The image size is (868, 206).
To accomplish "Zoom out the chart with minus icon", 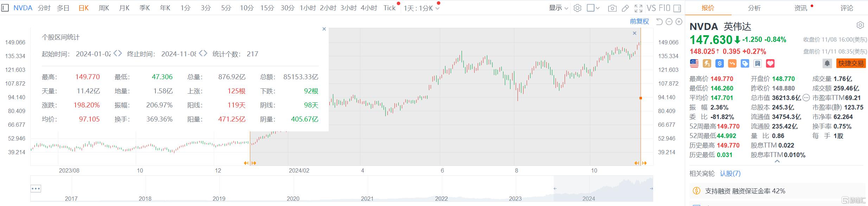I will pyautogui.click(x=669, y=22).
